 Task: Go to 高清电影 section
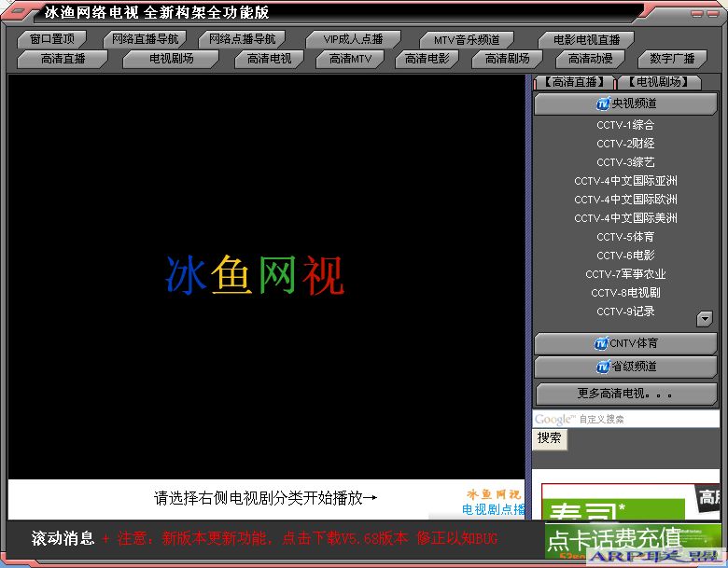point(427,59)
